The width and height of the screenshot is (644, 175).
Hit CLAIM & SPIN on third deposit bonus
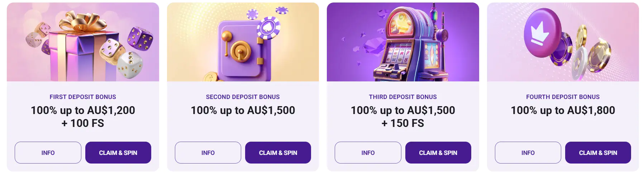[x=438, y=153]
